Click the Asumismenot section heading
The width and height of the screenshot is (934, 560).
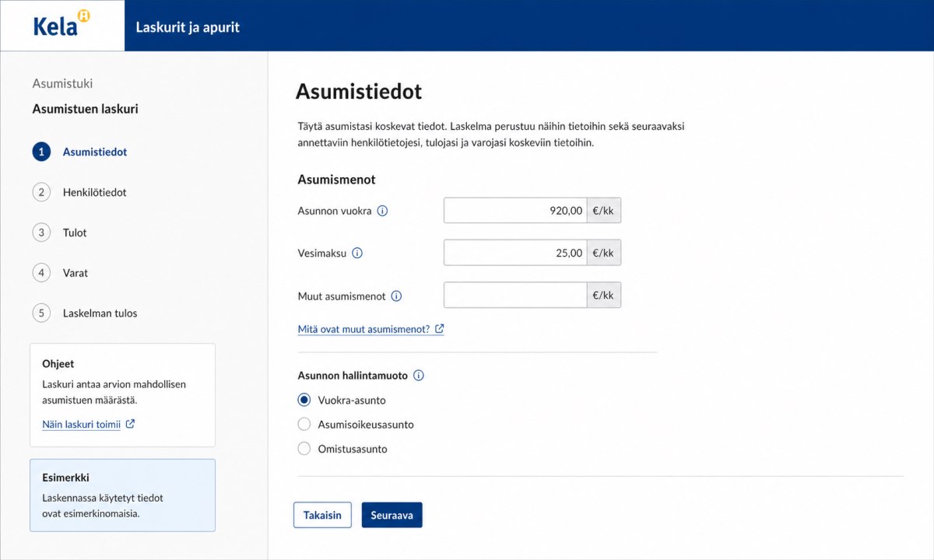coord(337,180)
